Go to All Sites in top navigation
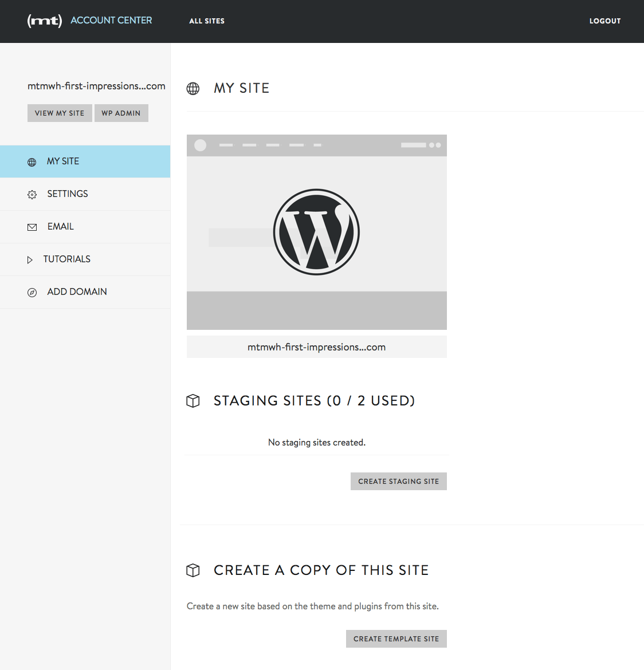 click(x=207, y=21)
